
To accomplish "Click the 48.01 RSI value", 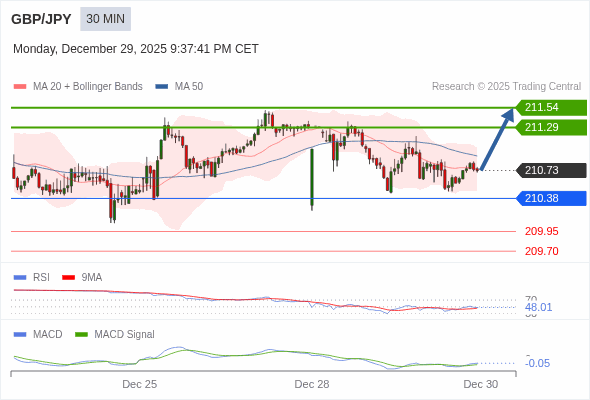I will pos(538,307).
